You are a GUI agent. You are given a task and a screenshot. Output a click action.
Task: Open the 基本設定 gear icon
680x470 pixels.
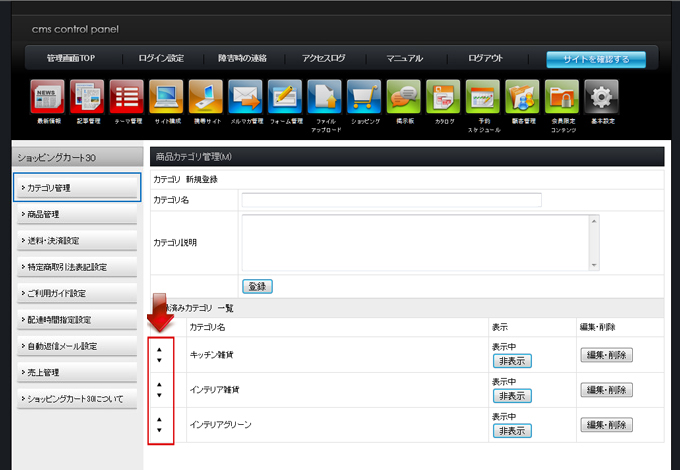[600, 97]
